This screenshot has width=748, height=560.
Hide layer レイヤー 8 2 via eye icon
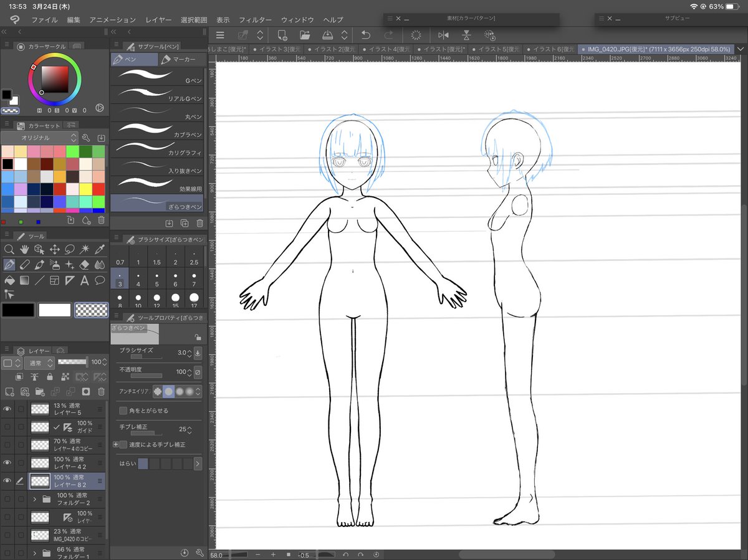click(x=7, y=481)
